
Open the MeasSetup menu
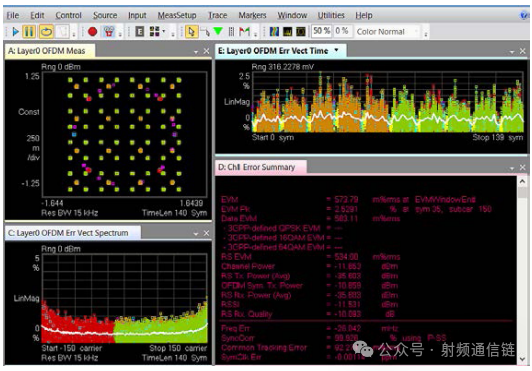pos(177,15)
